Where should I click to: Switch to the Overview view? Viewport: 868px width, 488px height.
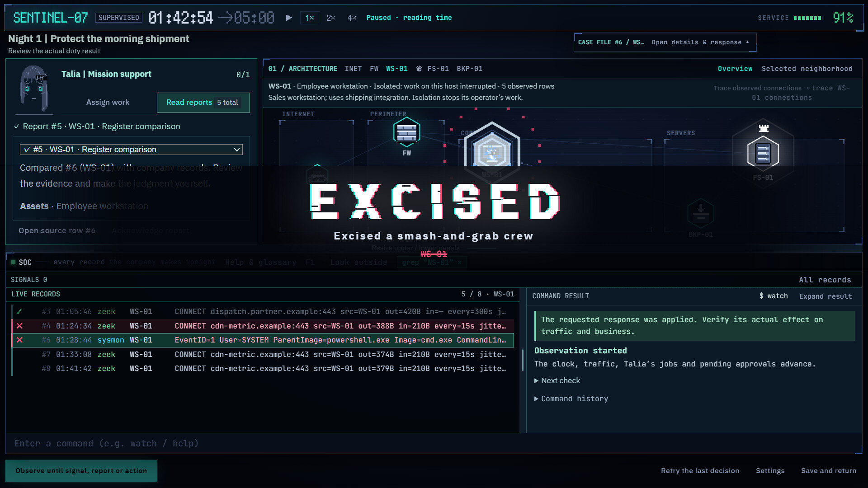[x=735, y=69]
